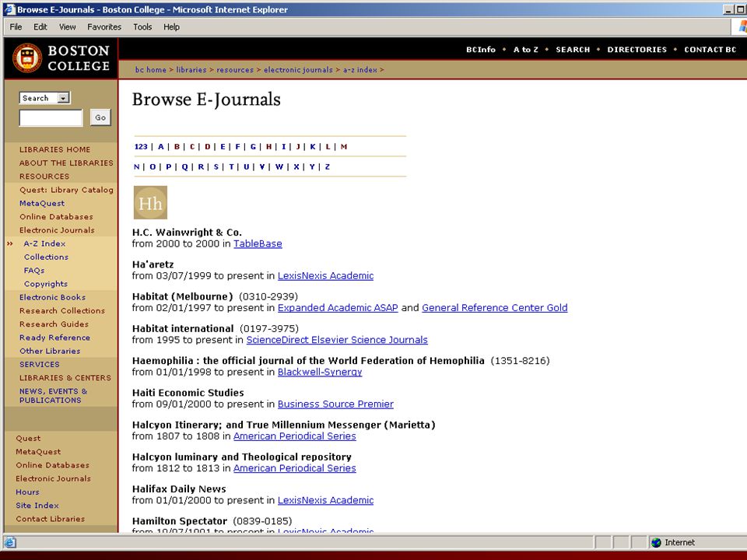Open SERVICES in sidebar
747x560 pixels.
click(40, 364)
